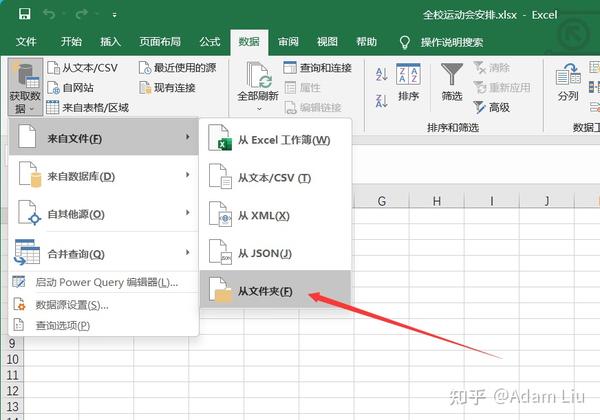Expand the 全部刷新 dropdown arrow

(x=259, y=109)
